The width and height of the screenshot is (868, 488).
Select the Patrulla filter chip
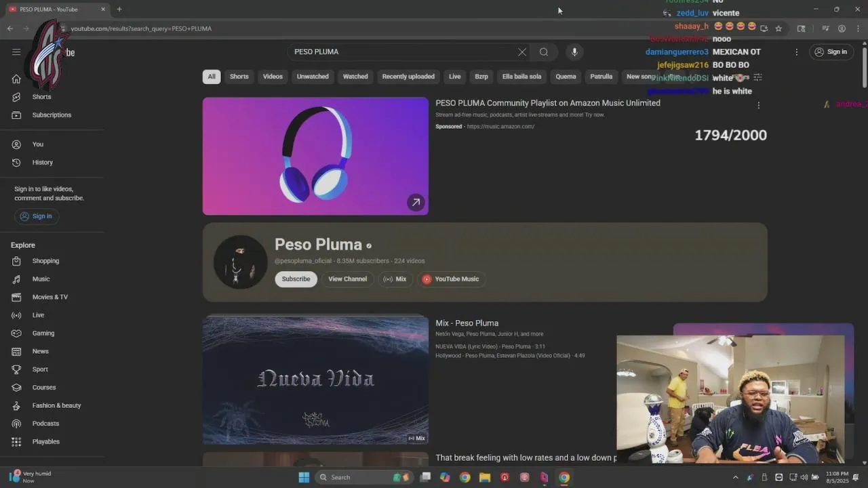coord(601,77)
